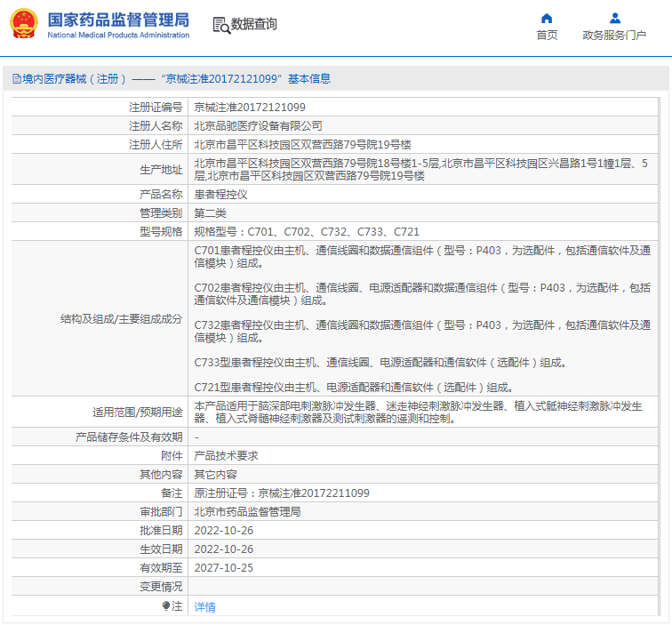
Task: Click 国家药品监督管理局 site title
Action: (118, 20)
